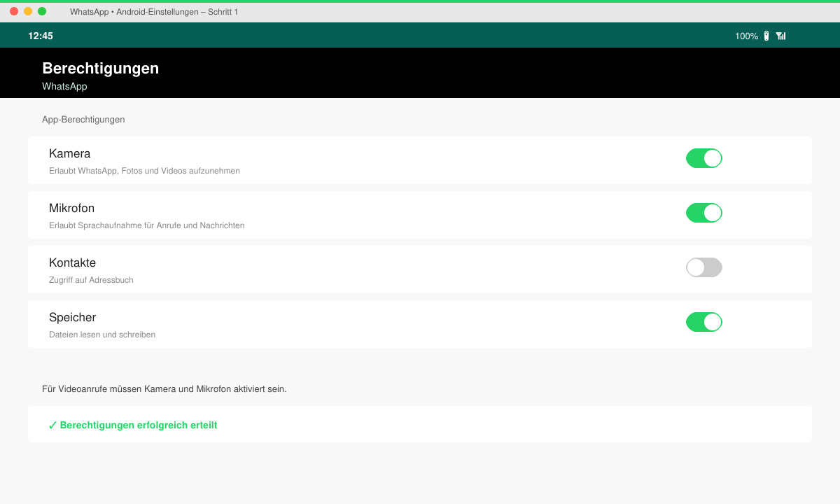The image size is (840, 504).
Task: Switch off the Speicher permission toggle
Action: 703,322
